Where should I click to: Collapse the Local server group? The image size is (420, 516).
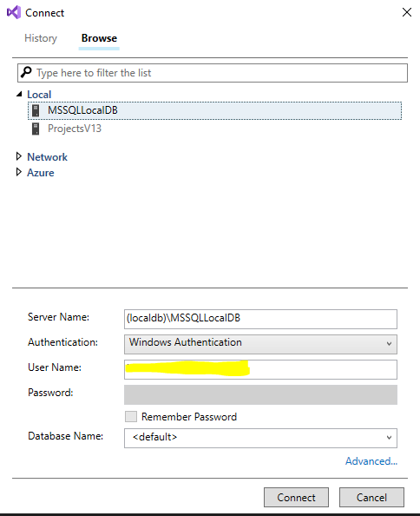click(x=19, y=94)
